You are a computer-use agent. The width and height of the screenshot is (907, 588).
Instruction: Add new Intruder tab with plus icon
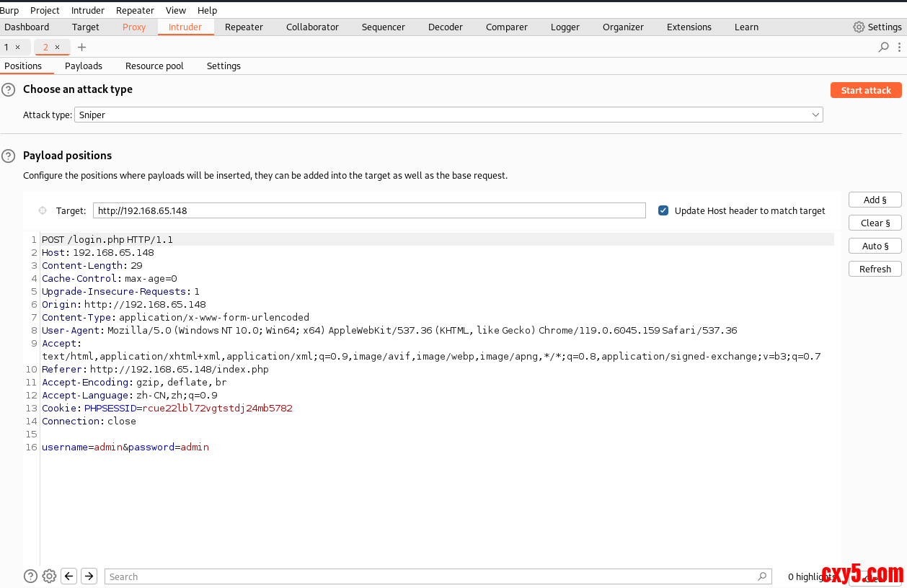tap(81, 48)
